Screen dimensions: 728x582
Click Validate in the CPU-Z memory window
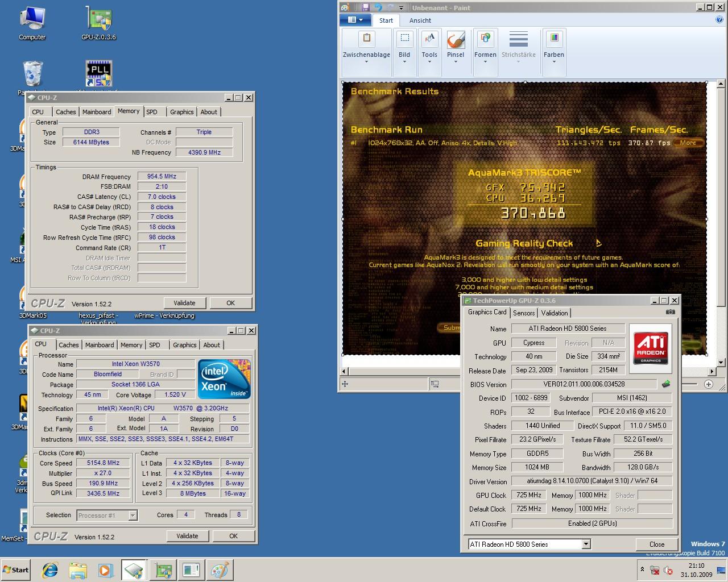tap(184, 303)
